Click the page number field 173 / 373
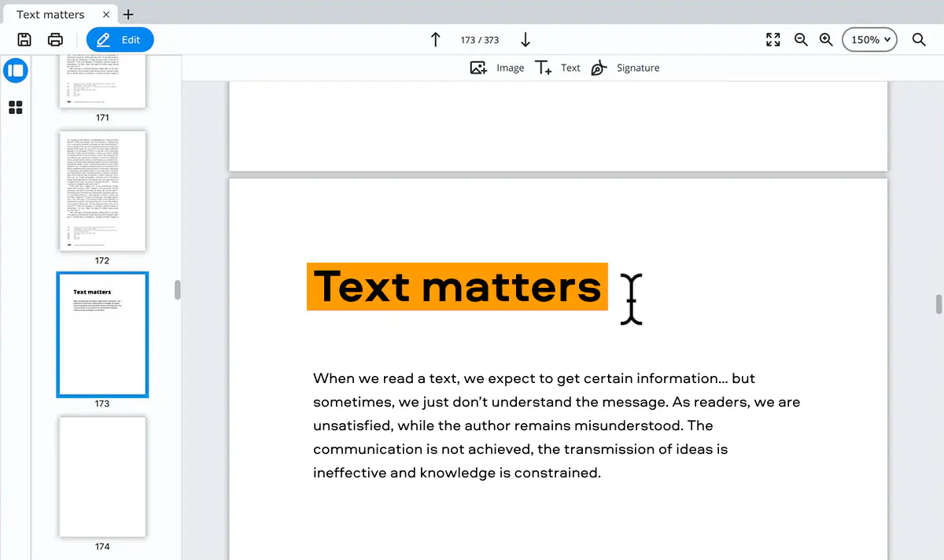Viewport: 944px width, 560px height. (480, 40)
